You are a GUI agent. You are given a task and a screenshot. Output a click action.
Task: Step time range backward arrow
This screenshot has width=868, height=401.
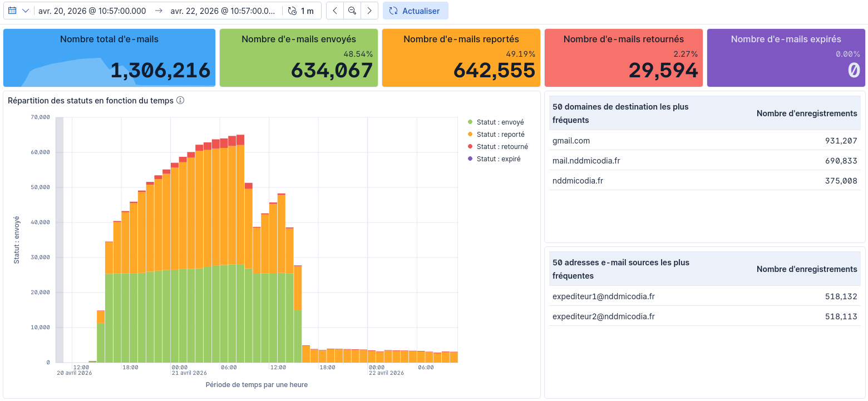point(334,11)
